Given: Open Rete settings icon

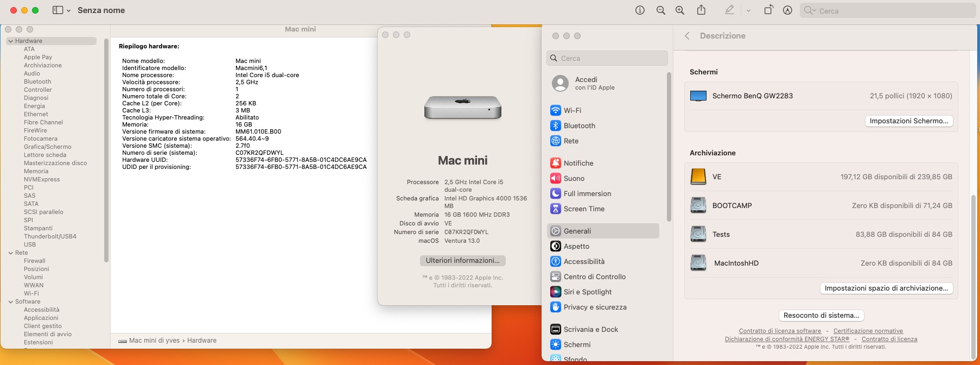Looking at the screenshot, I should click(x=556, y=141).
